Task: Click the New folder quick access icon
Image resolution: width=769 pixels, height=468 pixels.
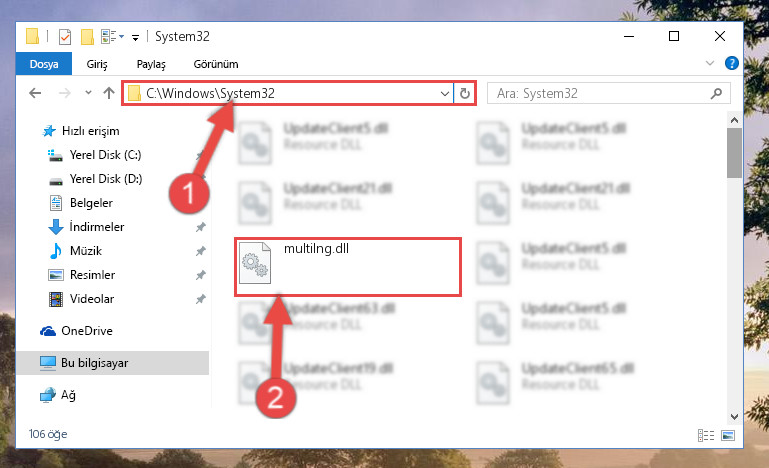Action: click(87, 37)
